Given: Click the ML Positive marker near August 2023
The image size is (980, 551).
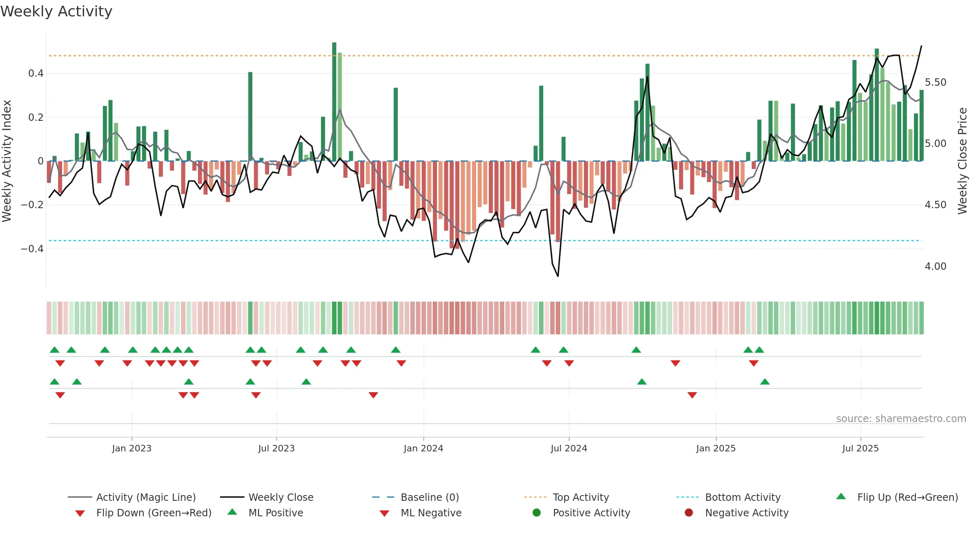Looking at the screenshot, I should [x=306, y=382].
